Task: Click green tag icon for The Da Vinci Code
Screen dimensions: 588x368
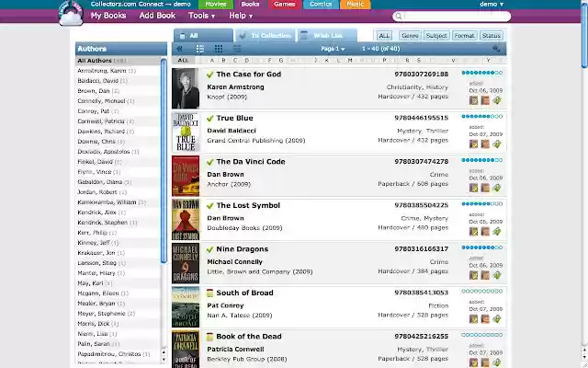Action: [497, 188]
